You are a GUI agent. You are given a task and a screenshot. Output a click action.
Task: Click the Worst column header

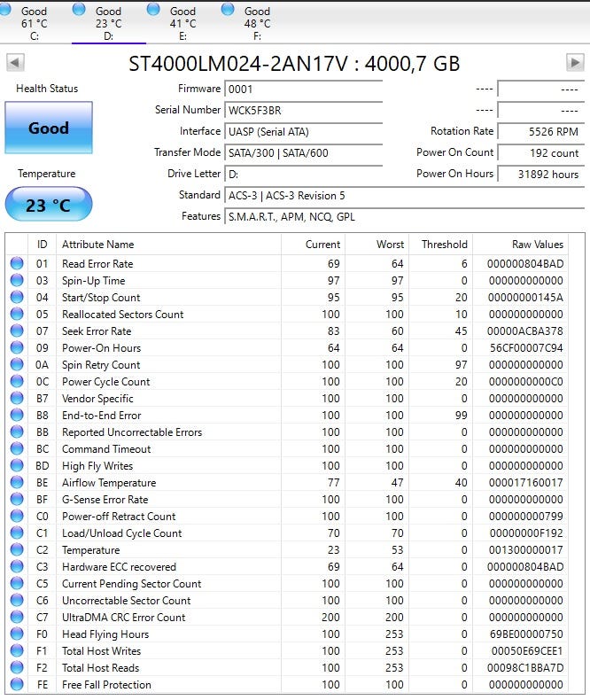coord(377,245)
